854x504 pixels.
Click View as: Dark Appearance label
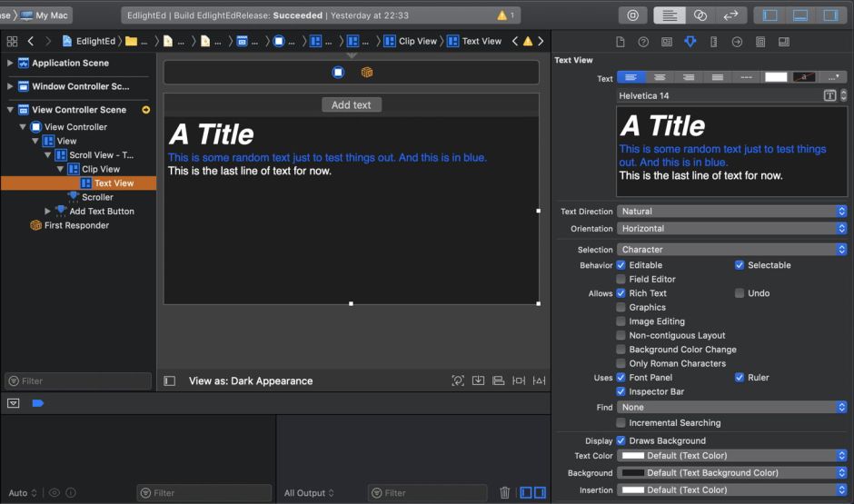click(251, 381)
